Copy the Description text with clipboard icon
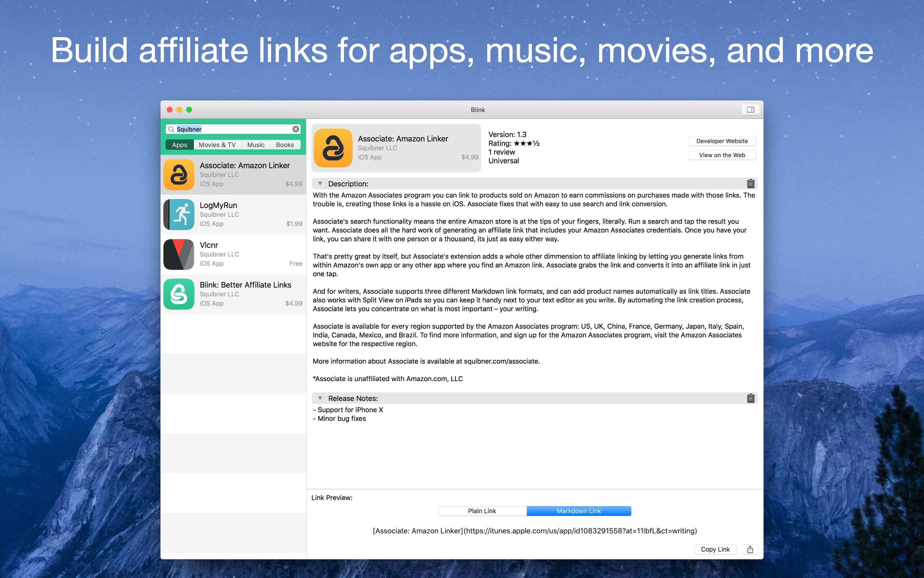The image size is (924, 578). [750, 184]
